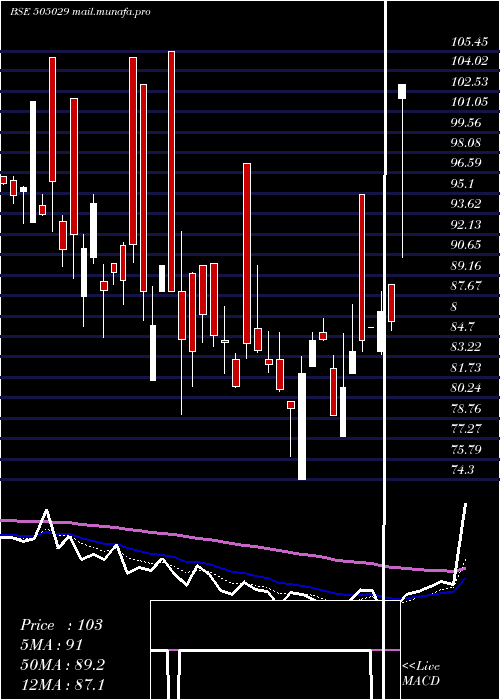Viewport: 500px width, 700px height.
Task: Click the 104.02 price axis label
Action: point(469,61)
